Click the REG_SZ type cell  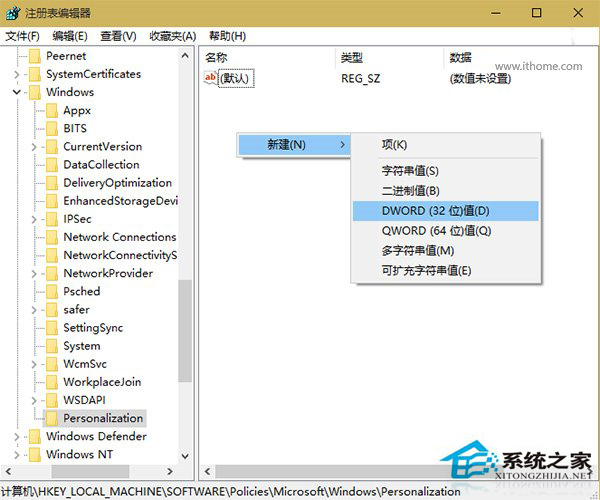[x=360, y=79]
